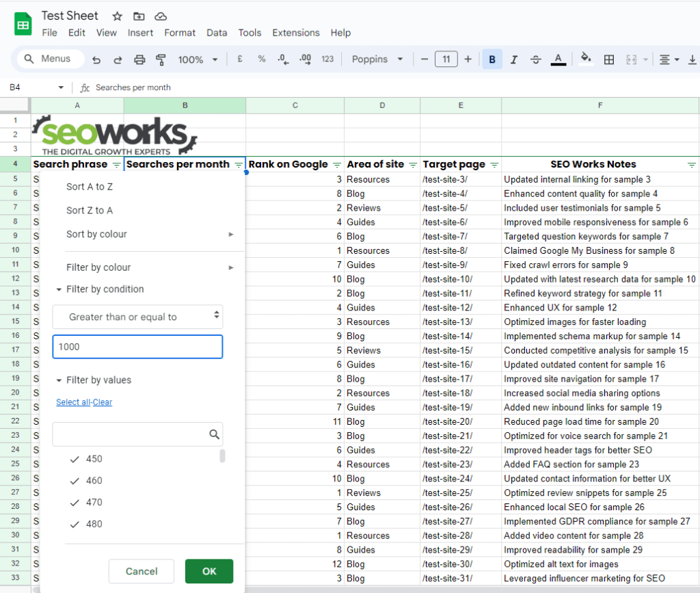Click the green OK button
The image size is (700, 593).
pos(209,571)
